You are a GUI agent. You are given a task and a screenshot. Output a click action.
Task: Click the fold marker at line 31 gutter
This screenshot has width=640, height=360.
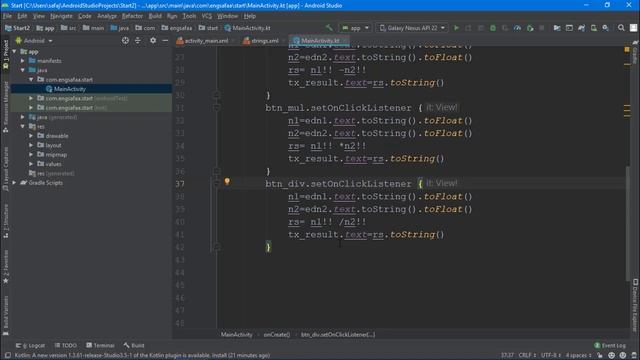pos(217,108)
